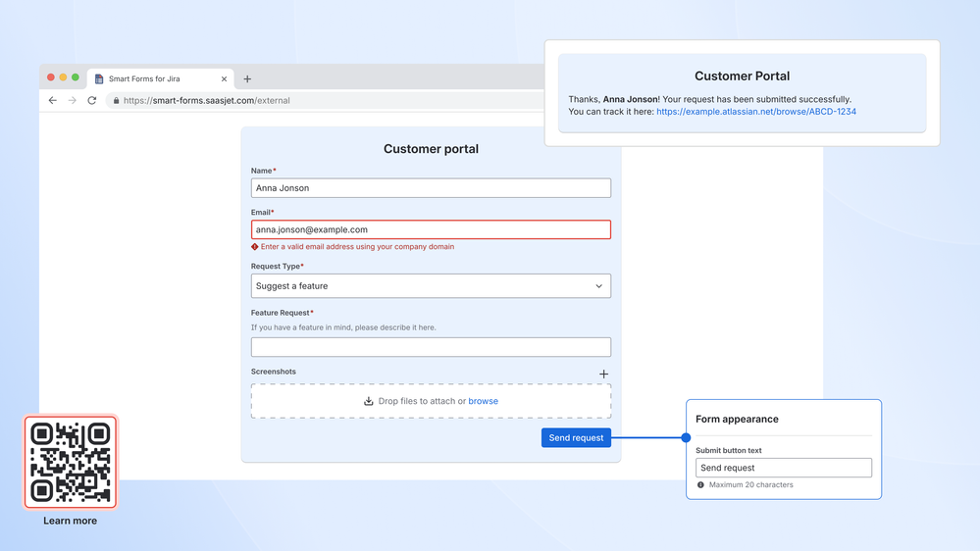Open the Request Type dropdown
Image resolution: width=980 pixels, height=551 pixels.
[x=431, y=286]
